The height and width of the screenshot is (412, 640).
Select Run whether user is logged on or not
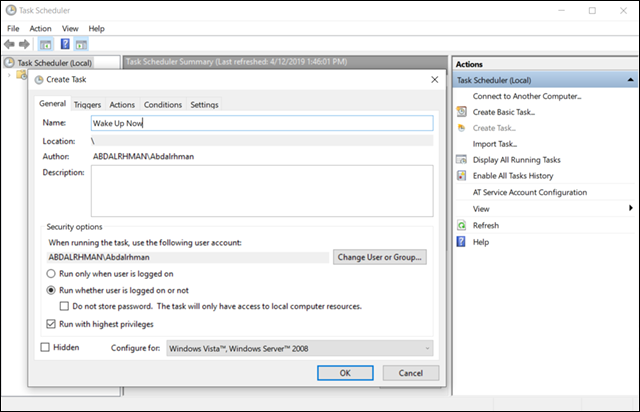point(51,290)
